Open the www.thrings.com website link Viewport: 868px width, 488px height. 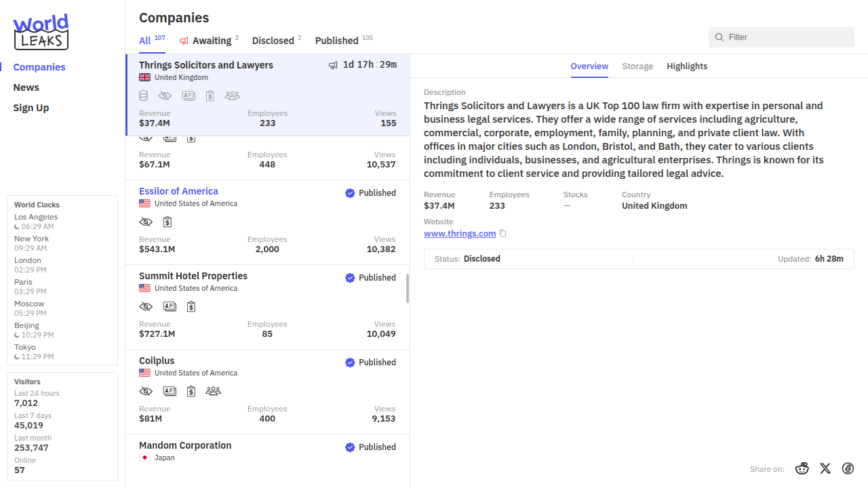(x=460, y=233)
